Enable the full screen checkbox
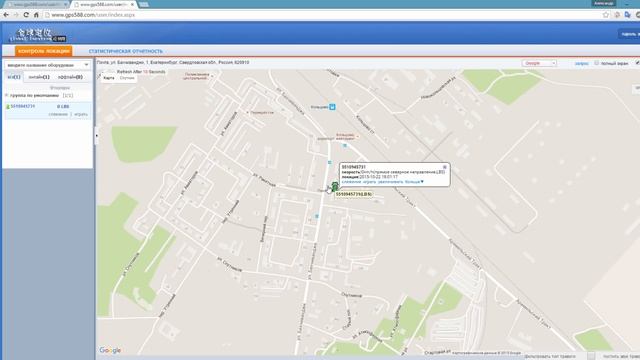640x360 pixels. click(x=596, y=63)
